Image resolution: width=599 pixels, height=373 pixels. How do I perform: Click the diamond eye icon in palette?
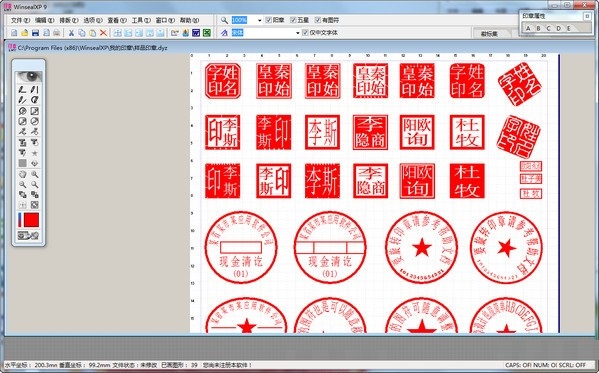click(x=34, y=163)
